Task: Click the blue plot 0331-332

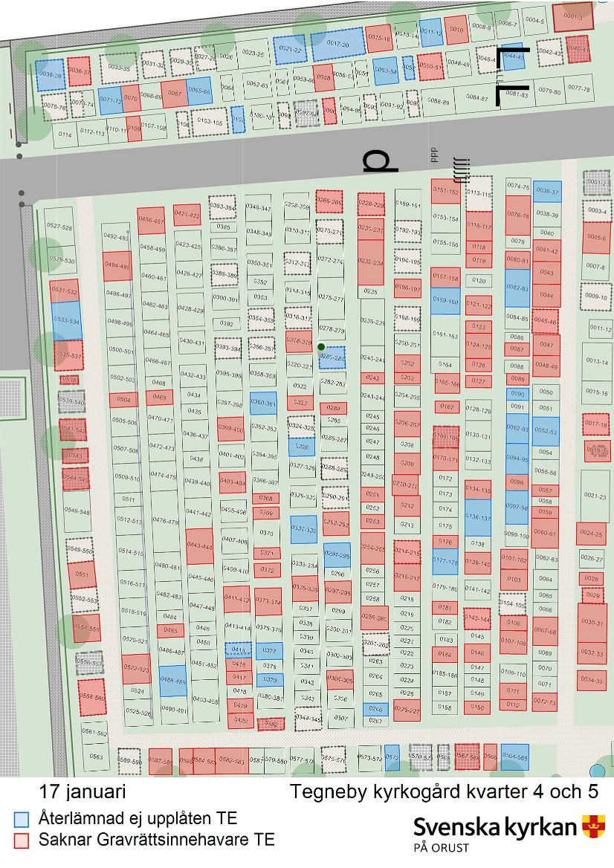Action: coord(303,530)
